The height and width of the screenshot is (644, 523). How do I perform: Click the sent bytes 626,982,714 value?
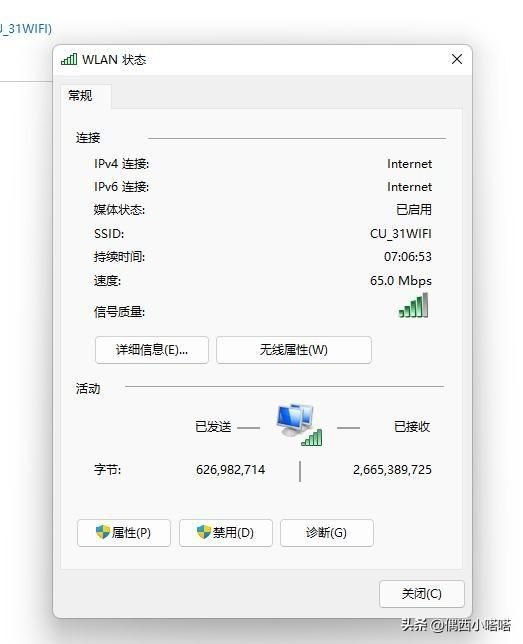pos(230,469)
